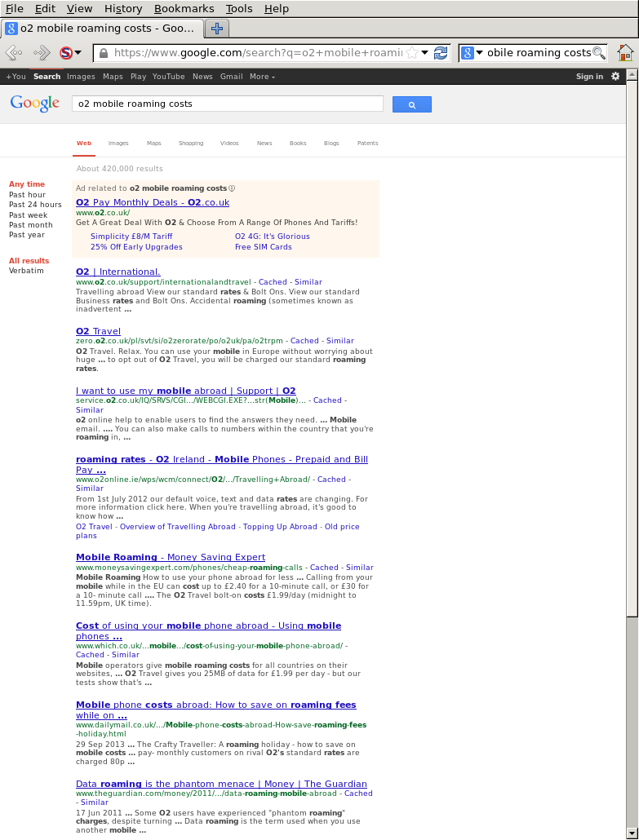The image size is (639, 840).
Task: Open the search engine selector dropdown
Action: point(473,53)
